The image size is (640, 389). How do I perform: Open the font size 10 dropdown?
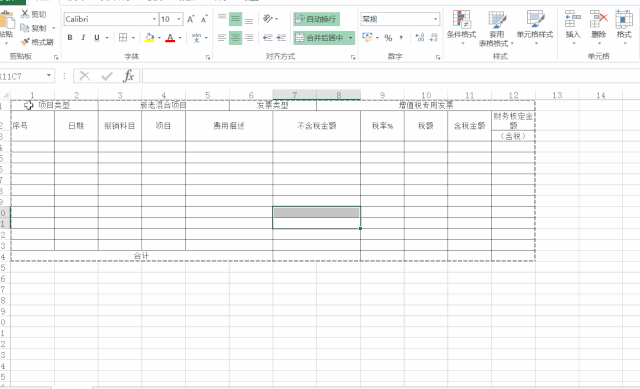coord(178,19)
